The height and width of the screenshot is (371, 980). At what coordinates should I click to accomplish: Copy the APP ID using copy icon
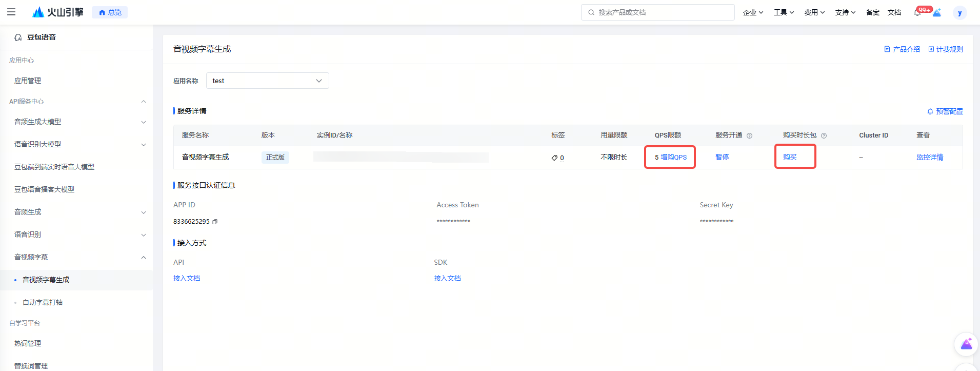point(215,222)
